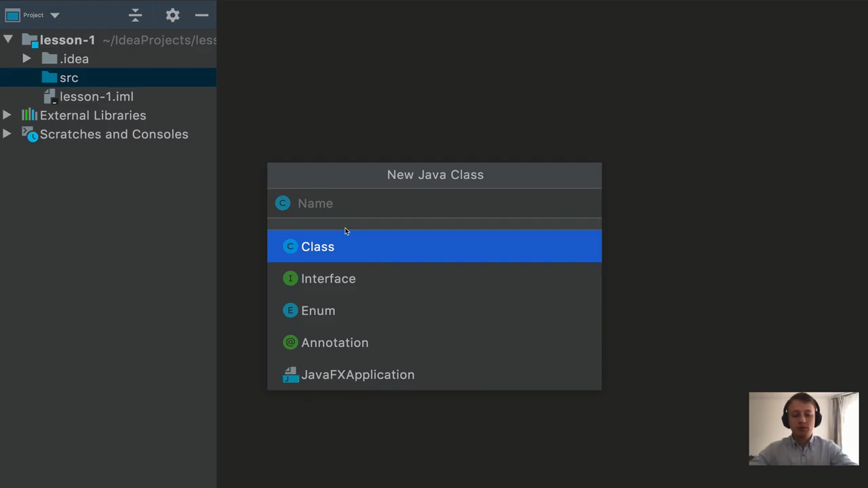Select External Libraries label
This screenshot has height=488, width=868.
(x=93, y=115)
